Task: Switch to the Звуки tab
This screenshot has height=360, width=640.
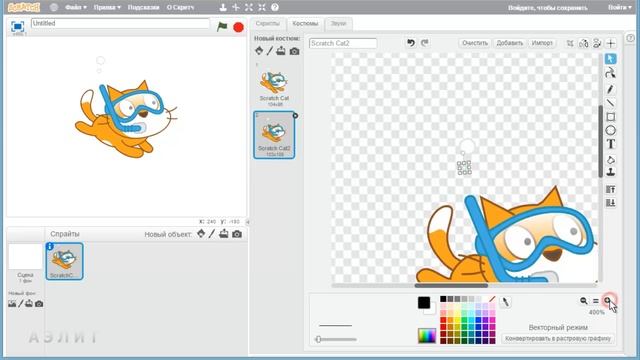Action: pyautogui.click(x=338, y=24)
